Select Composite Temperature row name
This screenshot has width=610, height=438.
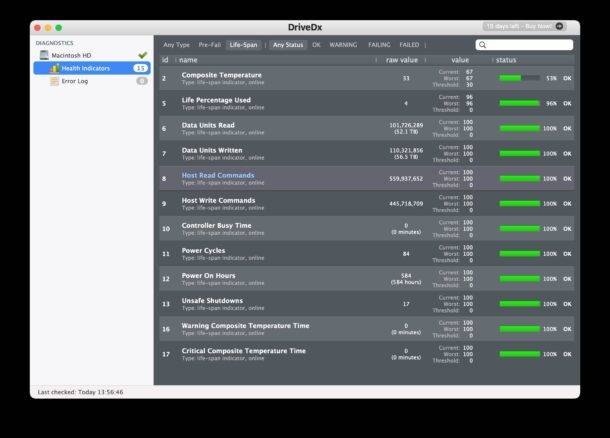(x=221, y=75)
